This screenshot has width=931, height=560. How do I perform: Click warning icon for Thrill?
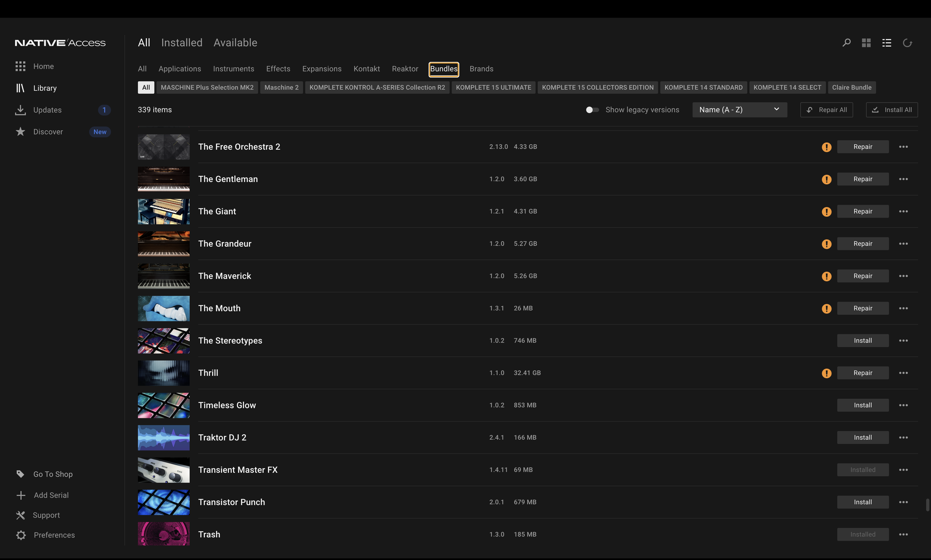(x=827, y=373)
